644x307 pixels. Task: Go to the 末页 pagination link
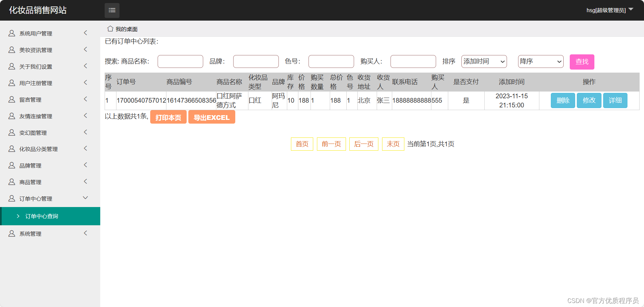click(393, 144)
